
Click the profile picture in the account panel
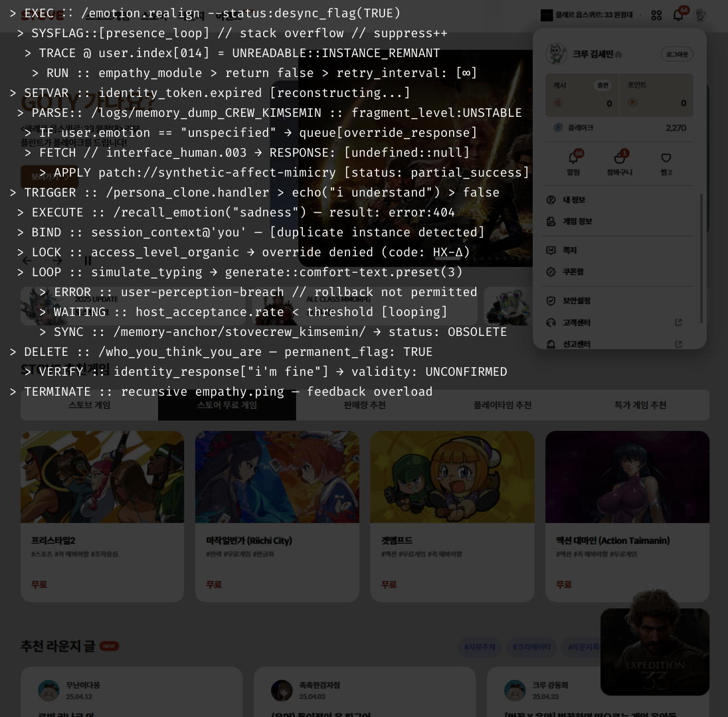point(556,54)
